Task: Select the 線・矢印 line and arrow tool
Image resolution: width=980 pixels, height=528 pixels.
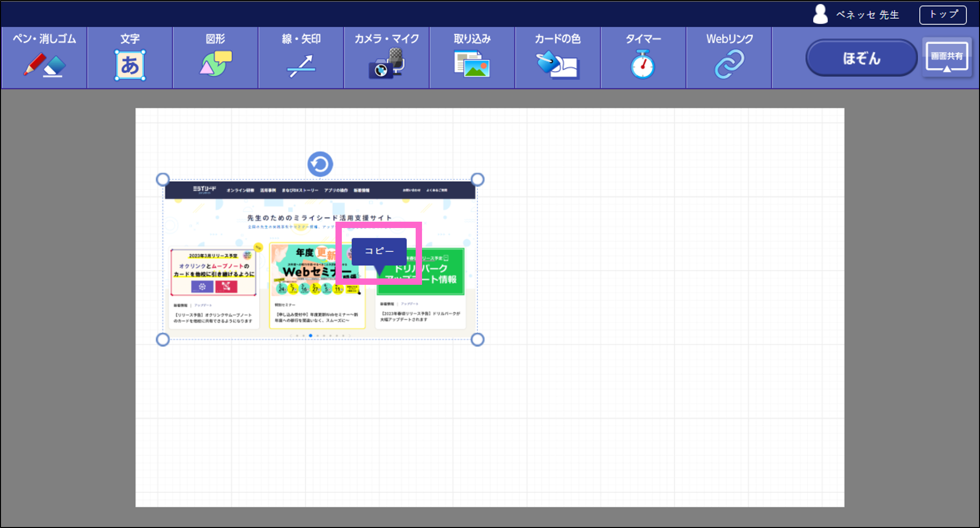Action: point(301,58)
